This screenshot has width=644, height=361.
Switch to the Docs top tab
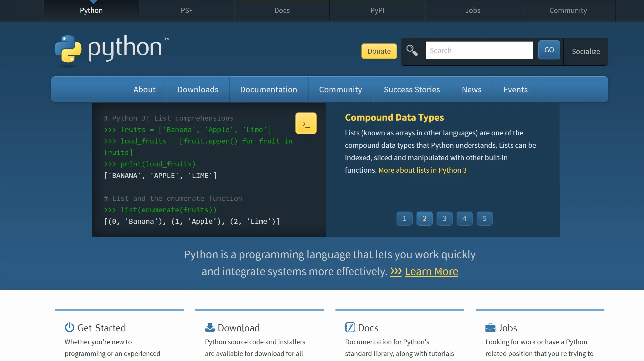click(x=282, y=10)
